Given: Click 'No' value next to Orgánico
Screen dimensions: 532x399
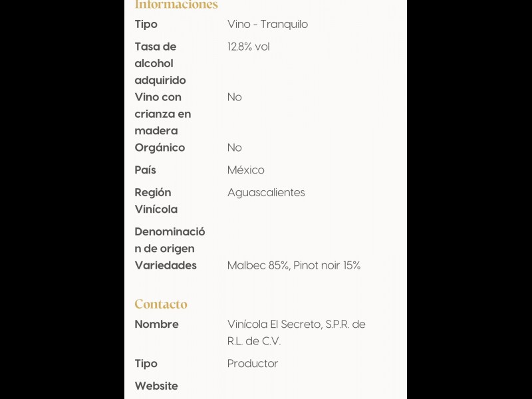Looking at the screenshot, I should [x=235, y=148].
